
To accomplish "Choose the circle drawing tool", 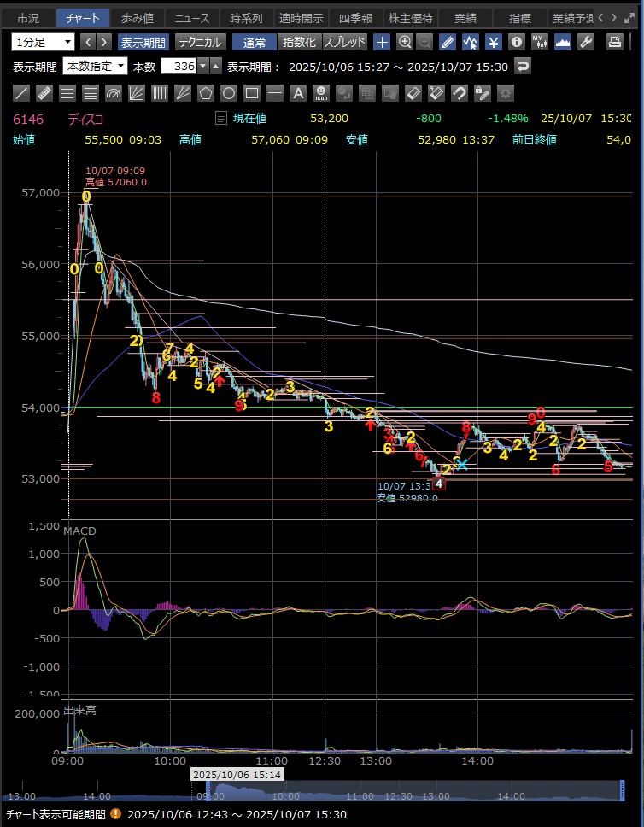I will click(229, 92).
